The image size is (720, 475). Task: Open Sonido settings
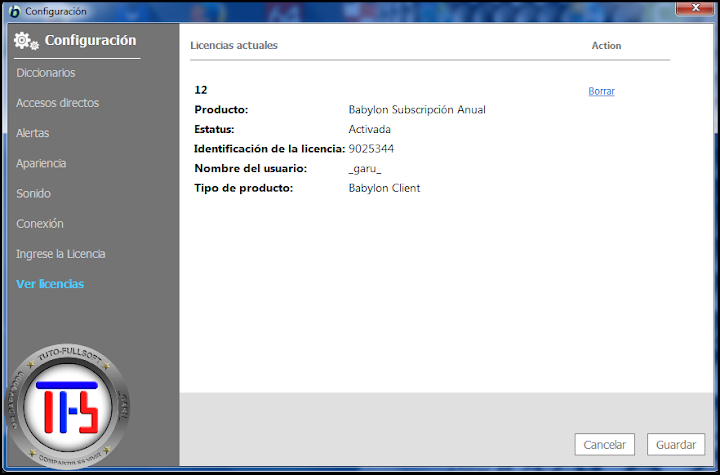click(x=33, y=193)
